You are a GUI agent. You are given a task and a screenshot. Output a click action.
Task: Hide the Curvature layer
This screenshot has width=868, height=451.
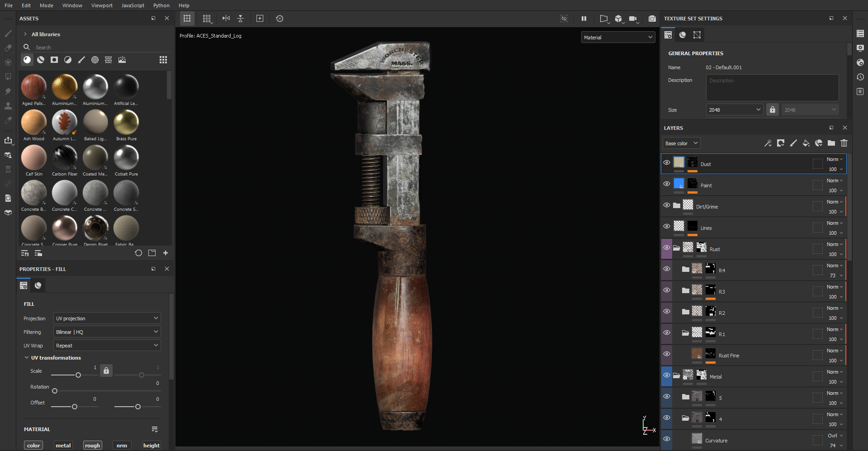[667, 439]
